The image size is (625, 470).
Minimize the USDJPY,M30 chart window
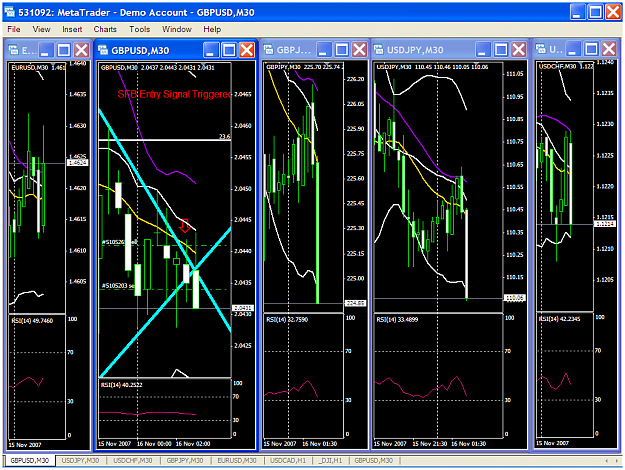pos(483,50)
